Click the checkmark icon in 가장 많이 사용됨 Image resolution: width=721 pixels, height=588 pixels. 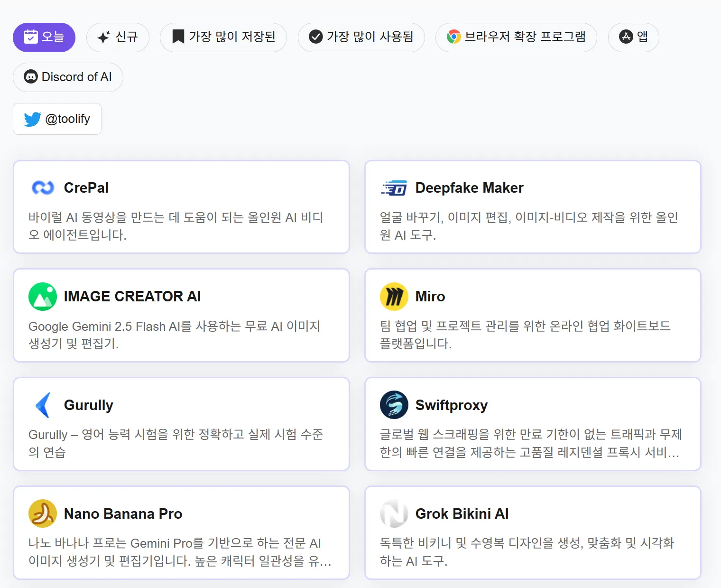pos(316,37)
